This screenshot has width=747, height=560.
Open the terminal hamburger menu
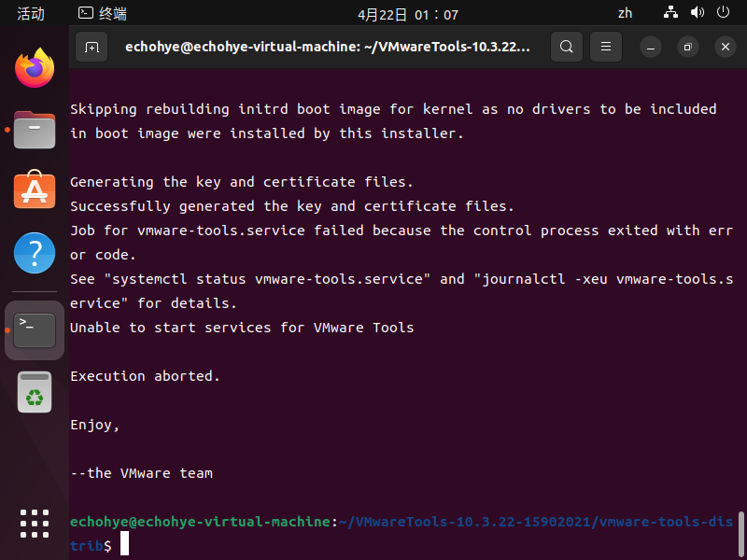coord(606,47)
